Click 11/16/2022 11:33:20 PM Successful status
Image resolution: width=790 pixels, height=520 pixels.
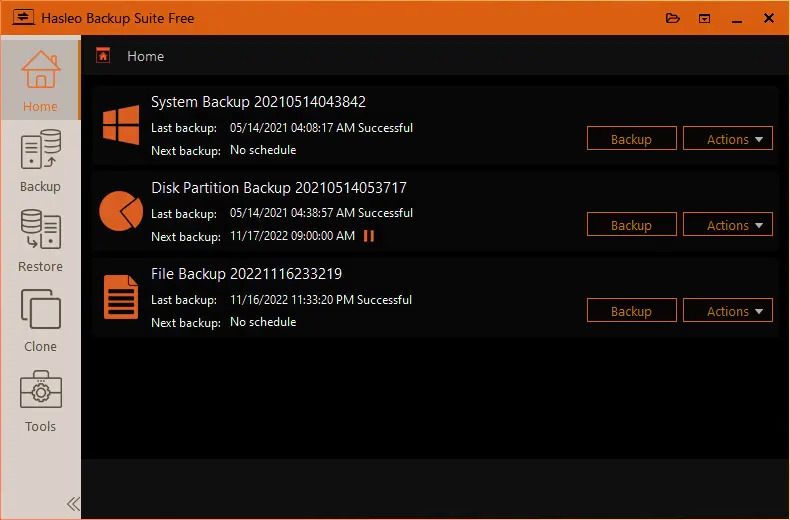[x=321, y=299]
